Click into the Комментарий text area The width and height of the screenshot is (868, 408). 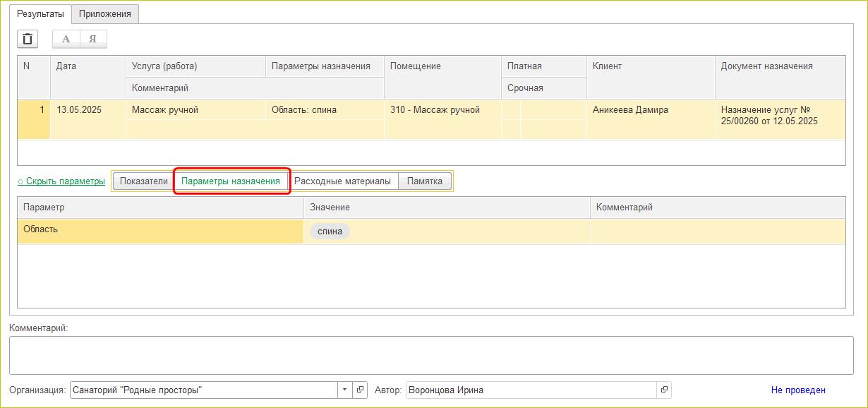pos(430,354)
